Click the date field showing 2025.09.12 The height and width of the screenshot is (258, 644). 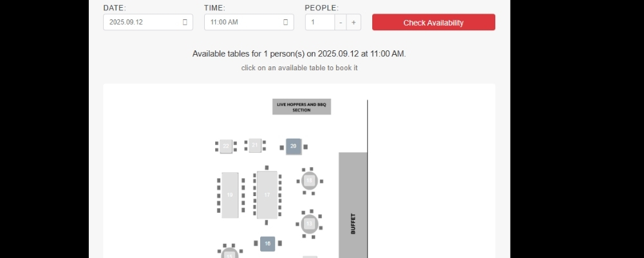click(143, 23)
